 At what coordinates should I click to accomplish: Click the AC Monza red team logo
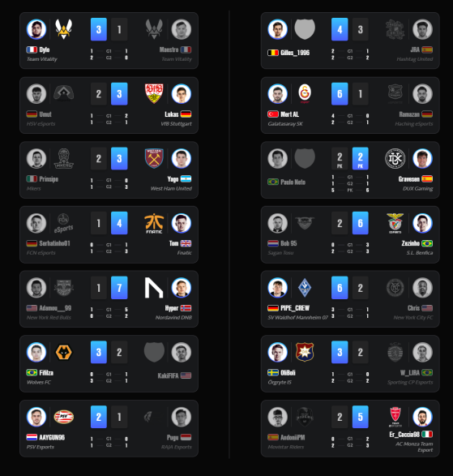coord(395,417)
